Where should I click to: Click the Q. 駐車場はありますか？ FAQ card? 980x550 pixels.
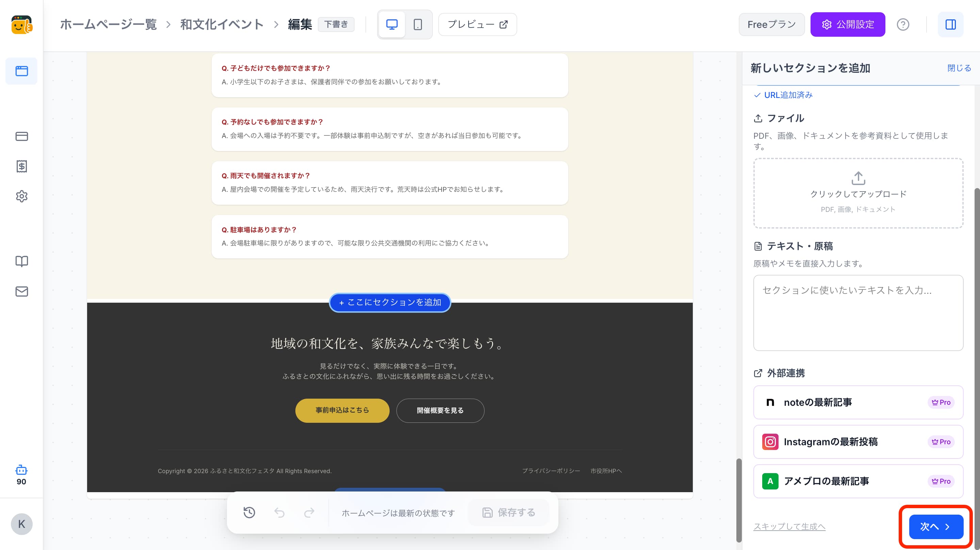(x=390, y=237)
